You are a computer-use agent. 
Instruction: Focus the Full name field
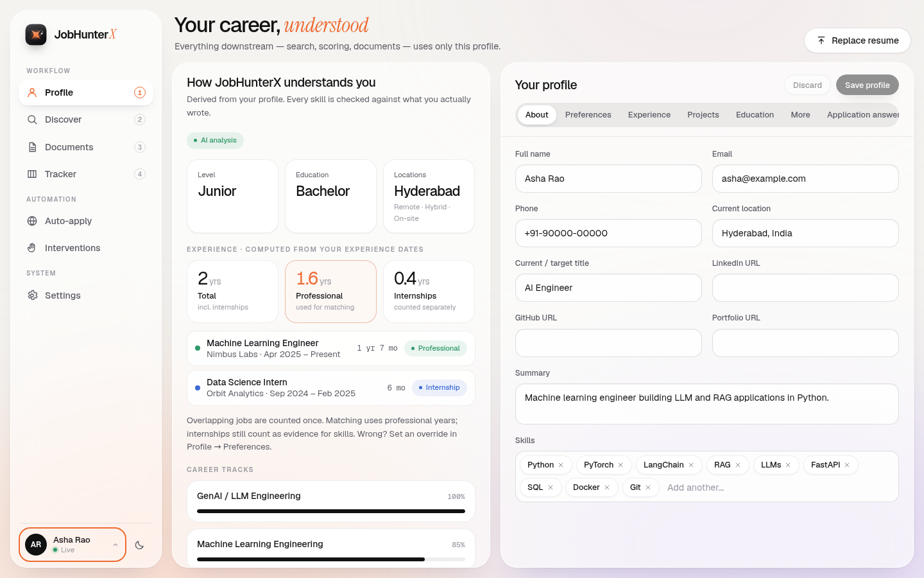click(x=608, y=179)
